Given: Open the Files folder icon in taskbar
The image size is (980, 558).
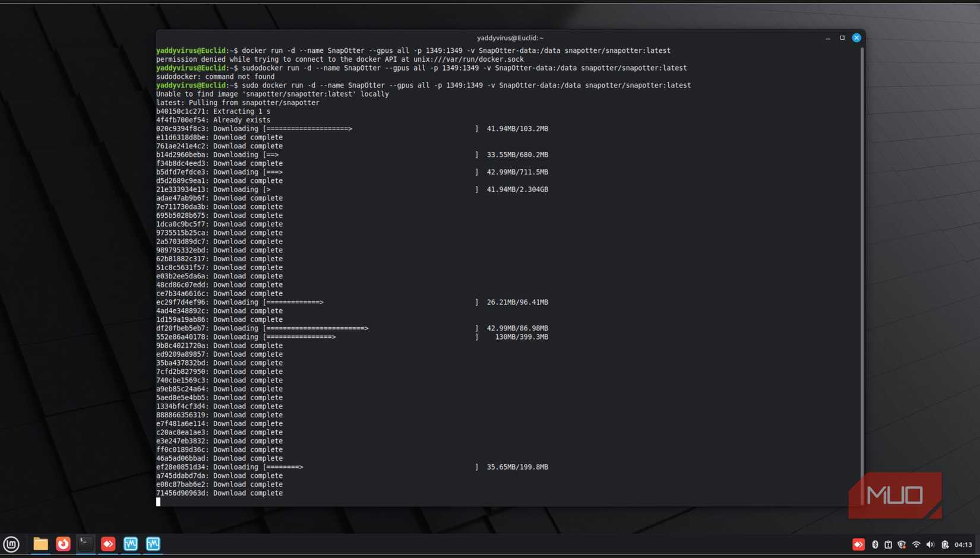Looking at the screenshot, I should pos(40,544).
